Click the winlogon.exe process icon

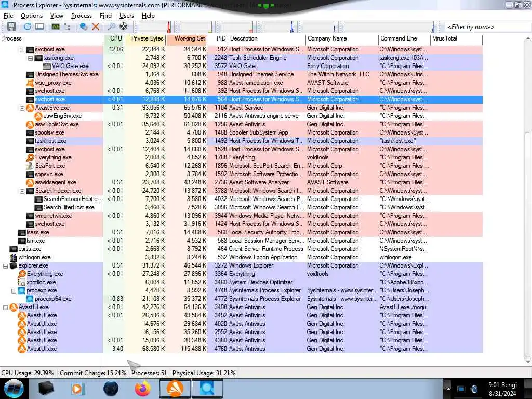click(14, 257)
